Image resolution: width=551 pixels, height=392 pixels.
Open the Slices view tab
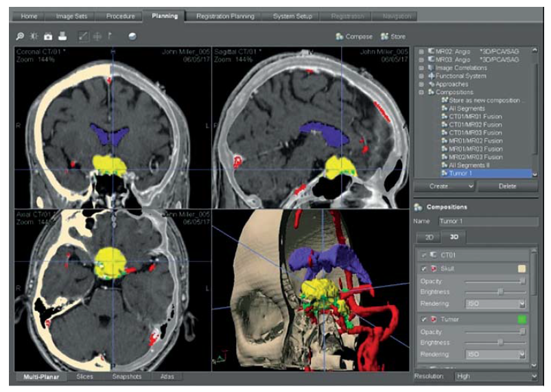[x=84, y=376]
